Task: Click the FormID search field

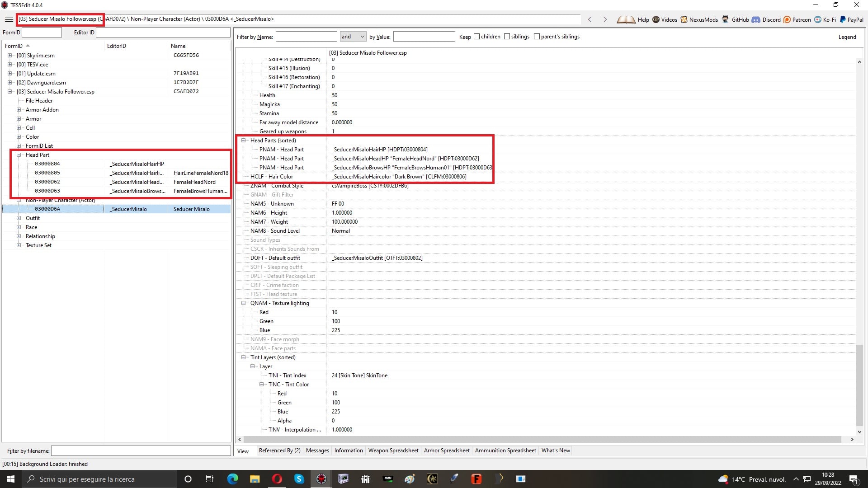Action: coord(42,33)
